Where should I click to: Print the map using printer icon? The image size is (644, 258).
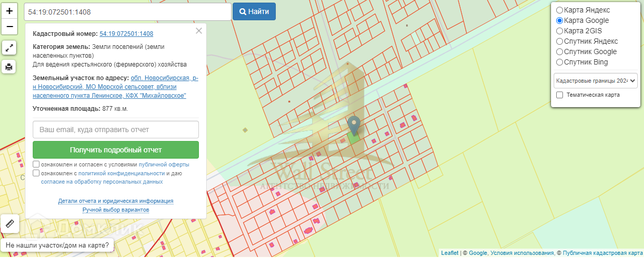pyautogui.click(x=9, y=67)
